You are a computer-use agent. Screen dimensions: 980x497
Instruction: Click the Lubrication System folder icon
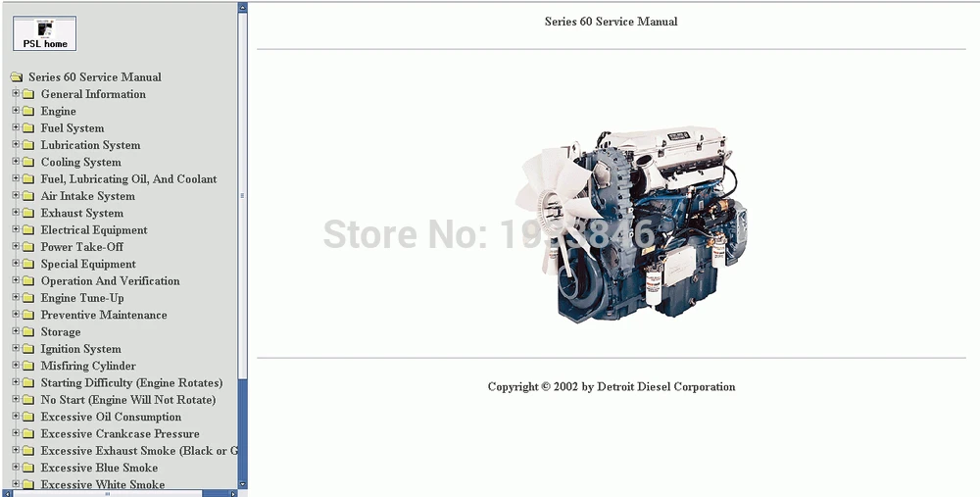point(28,144)
